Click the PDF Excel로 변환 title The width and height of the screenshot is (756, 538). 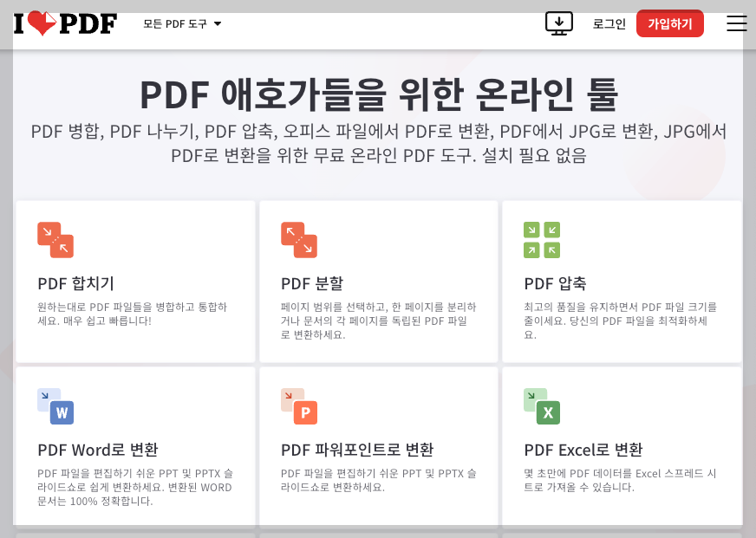tap(585, 450)
